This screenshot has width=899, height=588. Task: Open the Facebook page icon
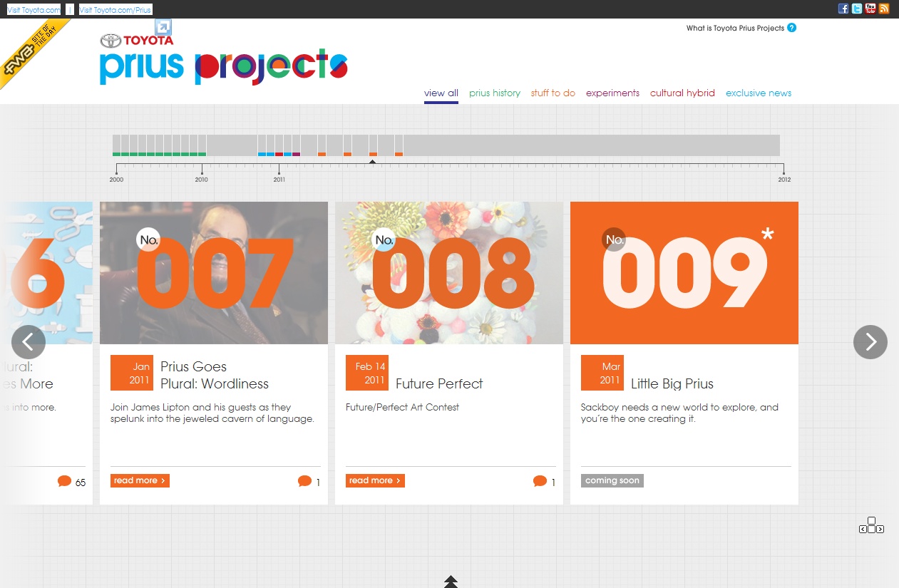click(843, 9)
